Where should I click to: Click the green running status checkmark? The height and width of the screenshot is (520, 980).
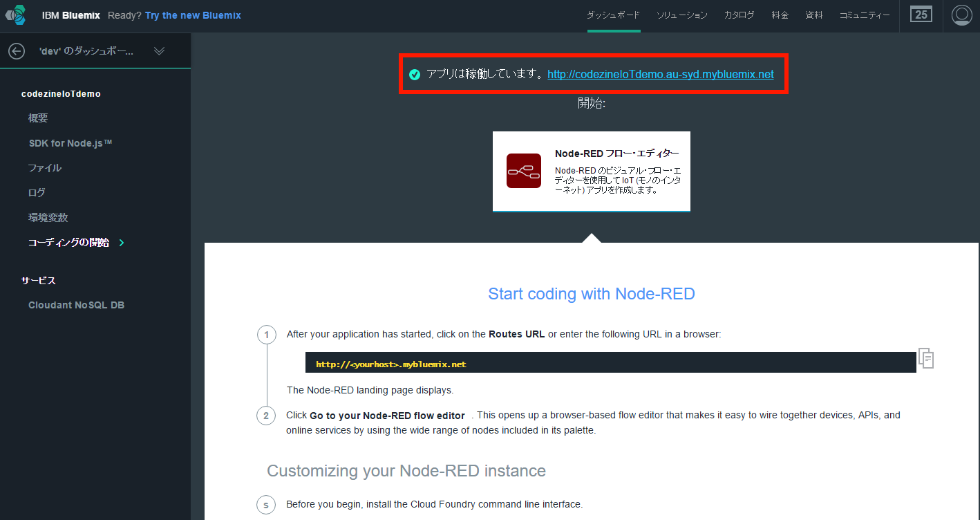(x=415, y=75)
